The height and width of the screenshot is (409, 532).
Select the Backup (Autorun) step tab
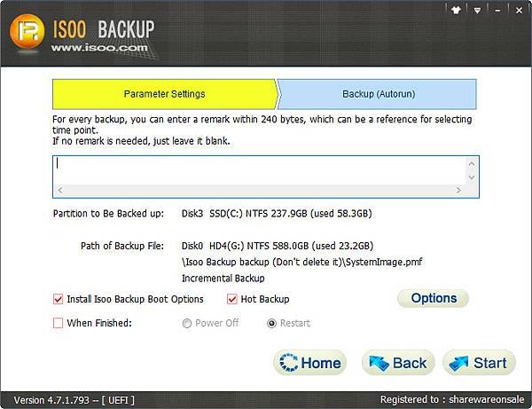click(378, 94)
